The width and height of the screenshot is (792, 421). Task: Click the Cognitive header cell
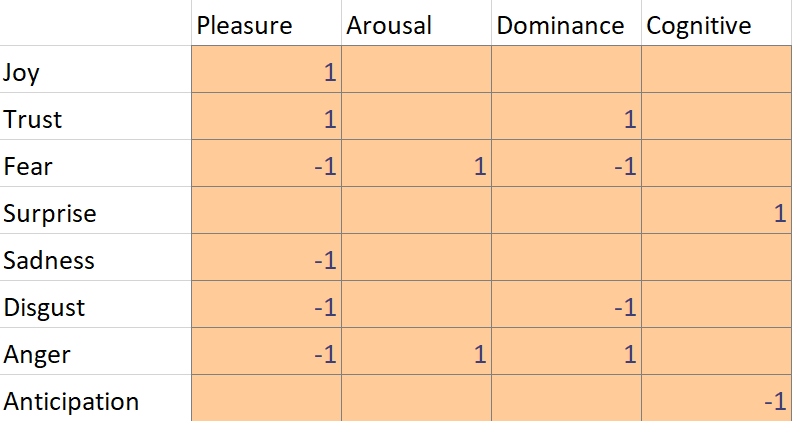tap(716, 25)
